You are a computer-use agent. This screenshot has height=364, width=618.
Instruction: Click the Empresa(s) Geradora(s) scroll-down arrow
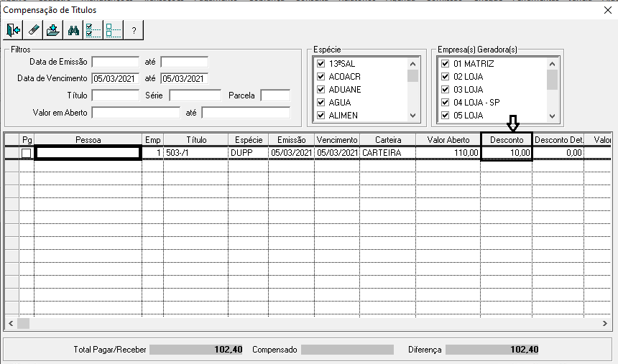click(x=552, y=116)
